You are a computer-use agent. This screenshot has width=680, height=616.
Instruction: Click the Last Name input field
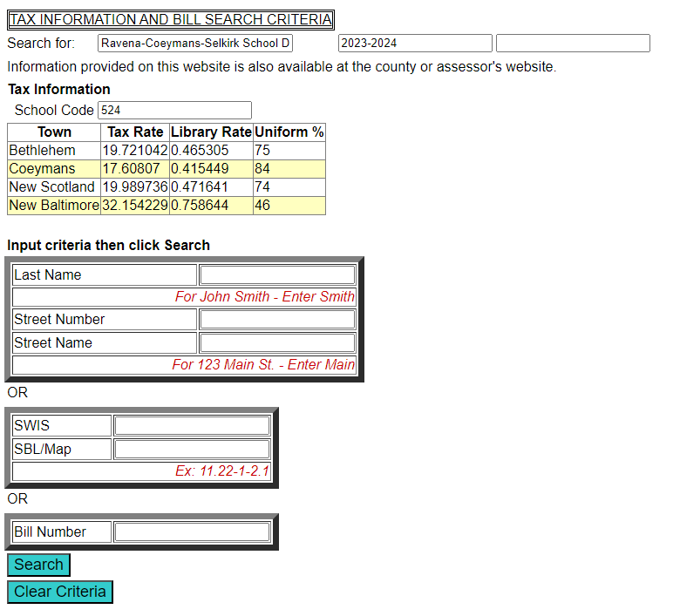click(x=277, y=275)
